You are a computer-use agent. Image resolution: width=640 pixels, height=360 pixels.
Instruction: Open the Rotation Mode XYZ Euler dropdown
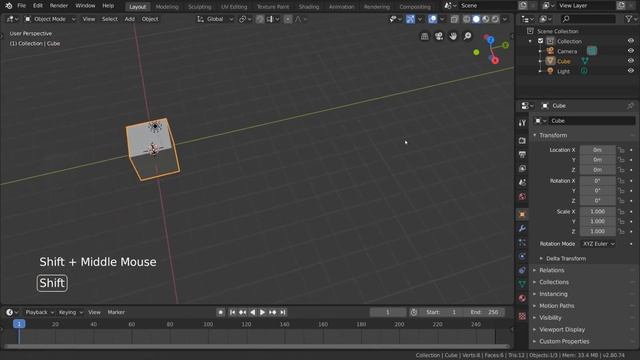(x=598, y=244)
